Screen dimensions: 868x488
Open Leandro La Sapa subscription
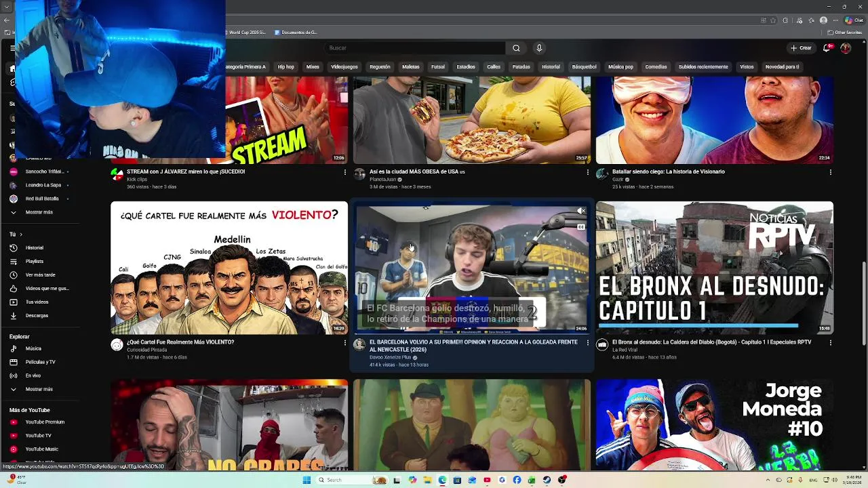point(43,185)
